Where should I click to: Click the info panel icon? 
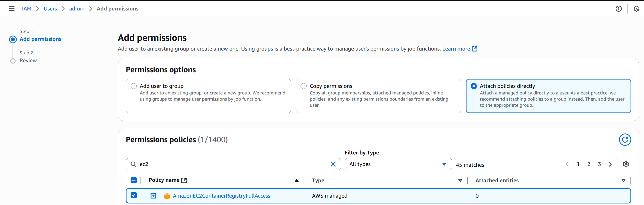[x=618, y=9]
